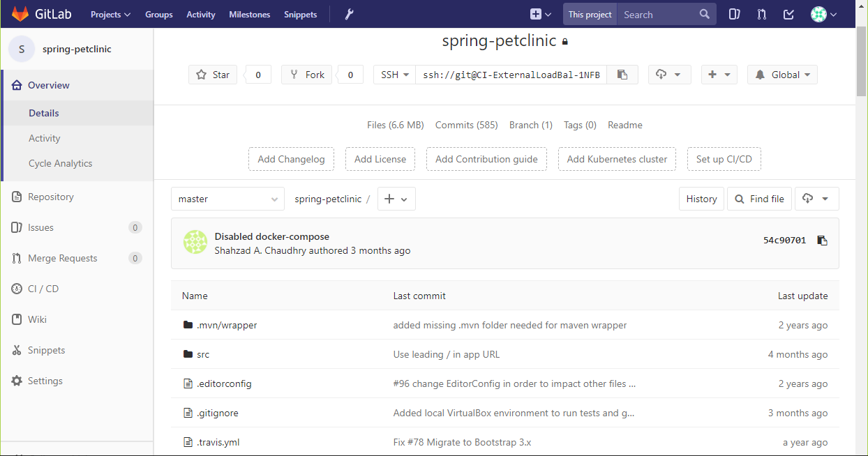Click Set up CI/CD
This screenshot has height=456, width=868.
click(724, 159)
